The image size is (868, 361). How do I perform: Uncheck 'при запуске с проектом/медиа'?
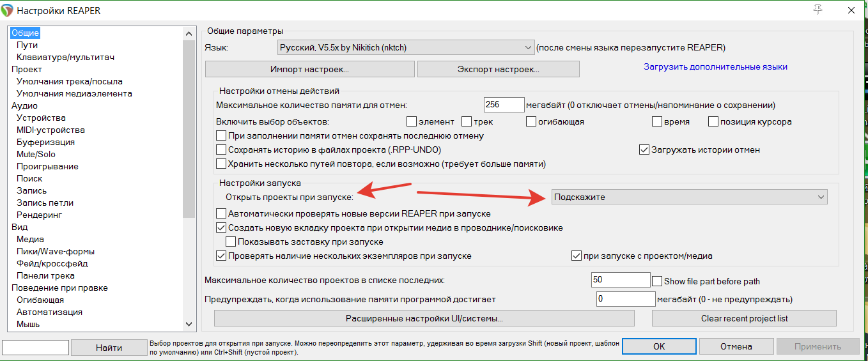tap(577, 256)
